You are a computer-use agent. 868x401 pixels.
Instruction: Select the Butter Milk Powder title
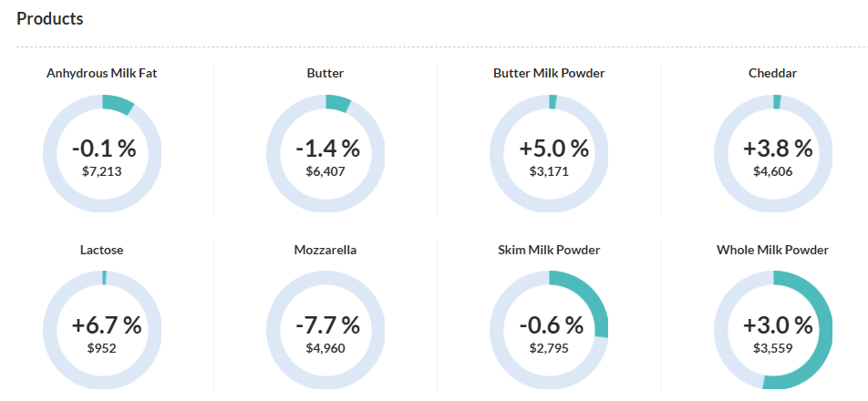pos(549,73)
